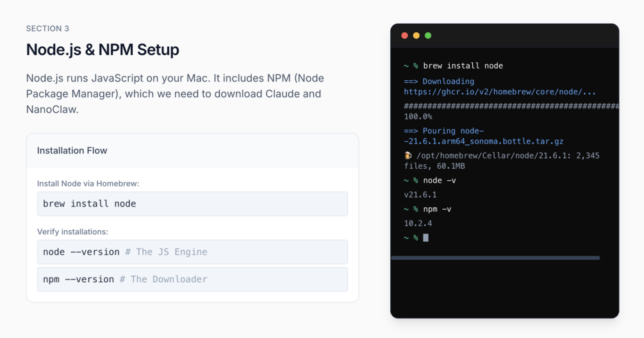This screenshot has height=338, width=644.
Task: Click 'brew install node' command in terminal
Action: [x=463, y=66]
